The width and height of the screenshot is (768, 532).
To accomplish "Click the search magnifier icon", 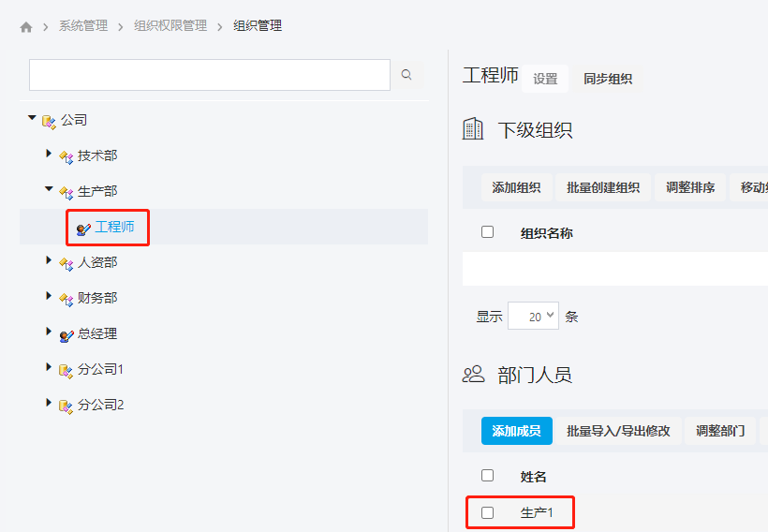I will pos(406,75).
